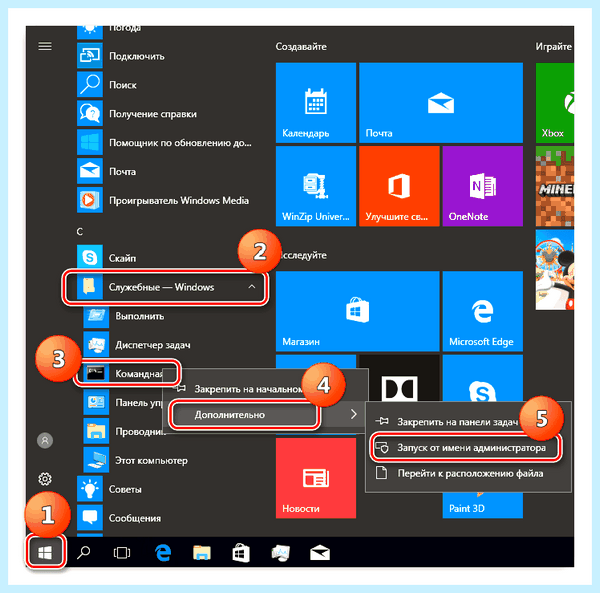
Task: Open Task View on the taskbar
Action: coord(122,552)
